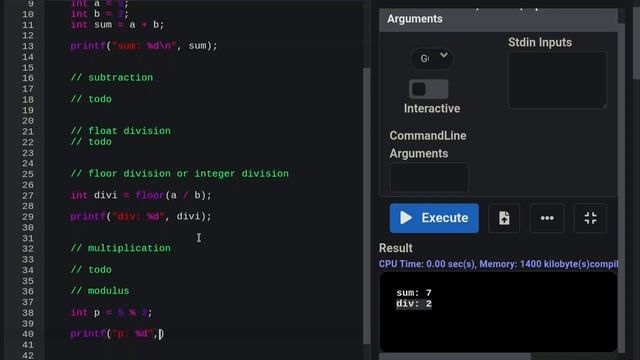
Task: Click the "int b" declaration on line 10
Action: [x=99, y=14]
